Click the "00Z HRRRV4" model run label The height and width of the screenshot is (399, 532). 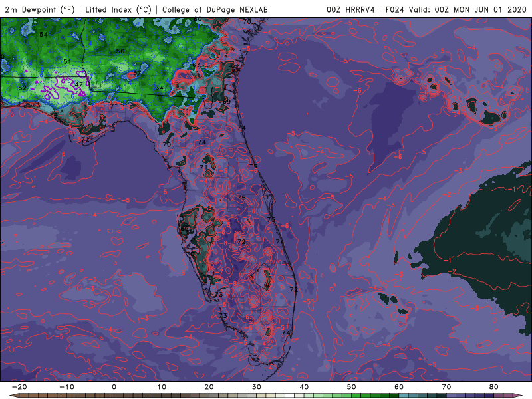click(x=350, y=9)
